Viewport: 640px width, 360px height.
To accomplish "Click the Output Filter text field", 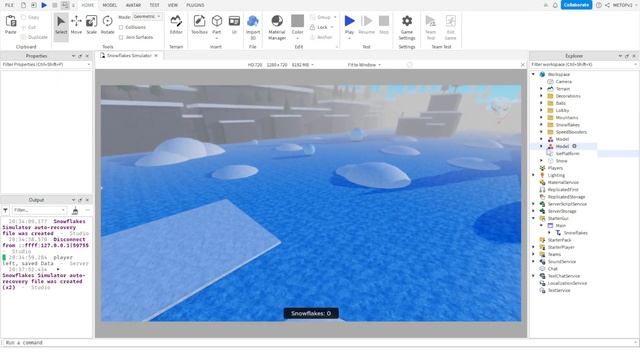I will [39, 210].
